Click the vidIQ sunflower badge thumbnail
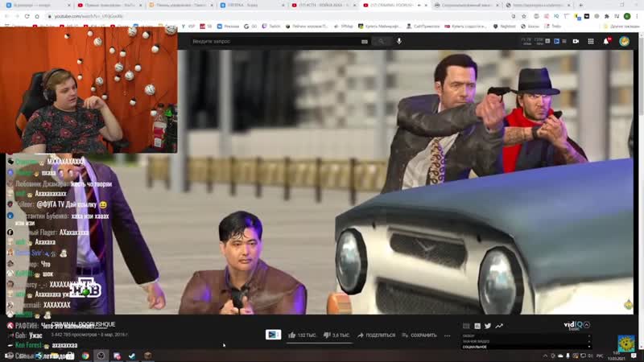This screenshot has width=644, height=362. (x=626, y=343)
